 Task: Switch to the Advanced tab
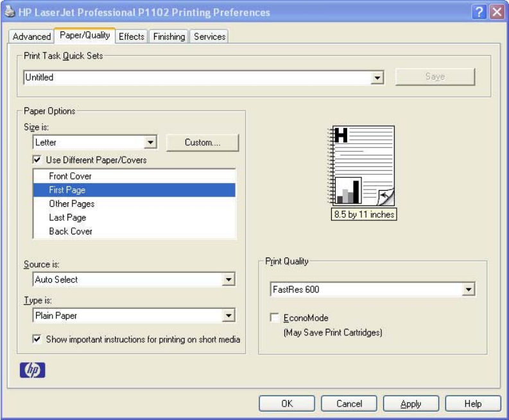coord(31,37)
